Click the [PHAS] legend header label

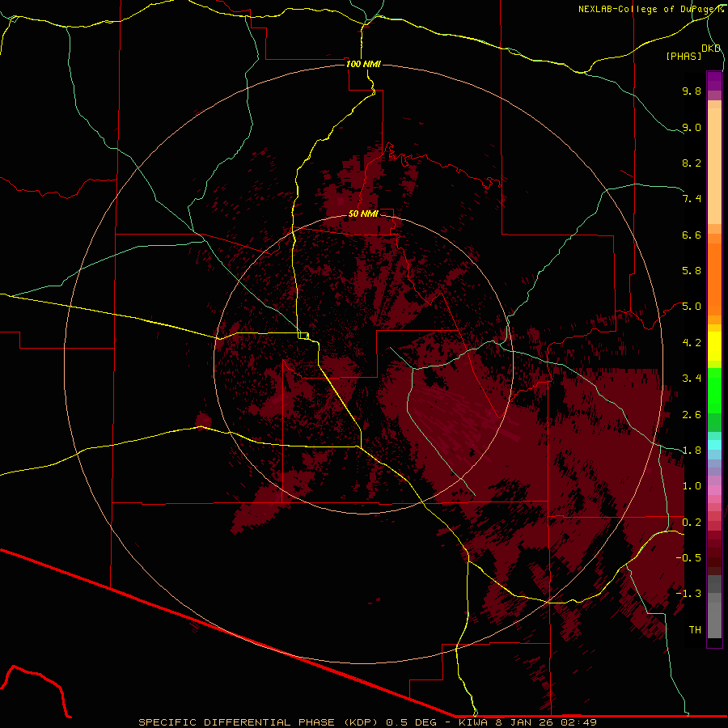tap(684, 56)
